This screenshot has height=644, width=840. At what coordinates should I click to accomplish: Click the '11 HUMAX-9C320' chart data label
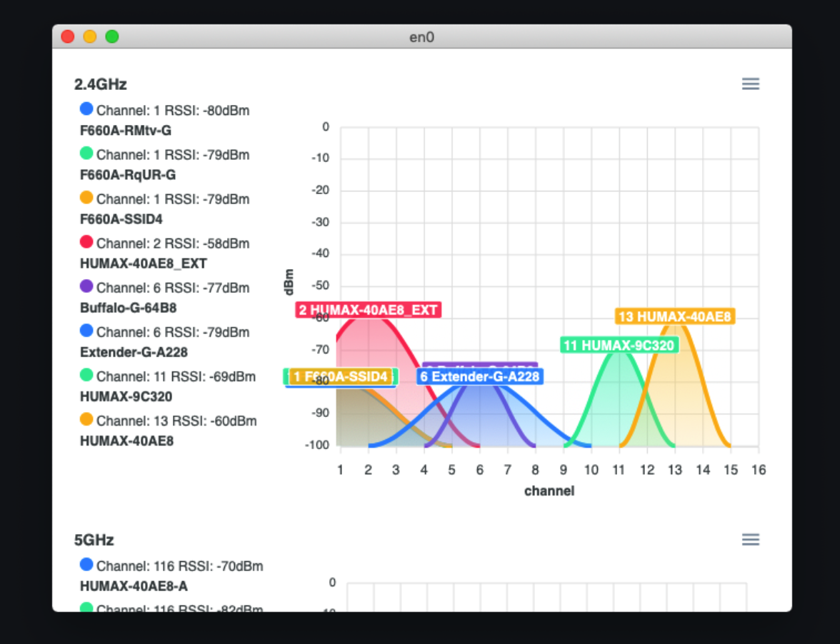click(x=619, y=346)
